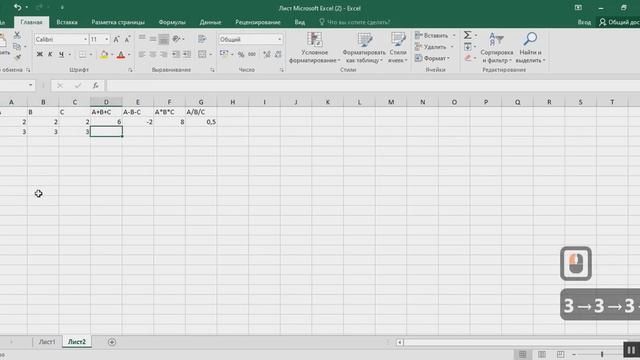
Task: Click the Cut scissors icon
Action: (x=17, y=36)
